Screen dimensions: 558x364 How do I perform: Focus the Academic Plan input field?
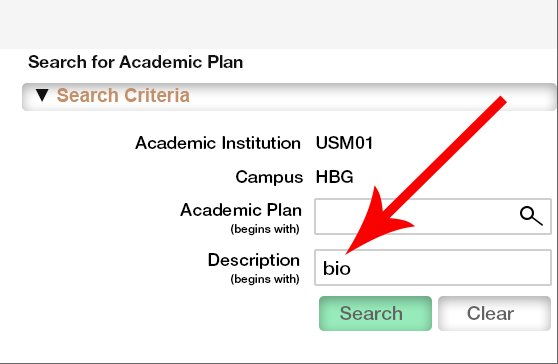[433, 216]
